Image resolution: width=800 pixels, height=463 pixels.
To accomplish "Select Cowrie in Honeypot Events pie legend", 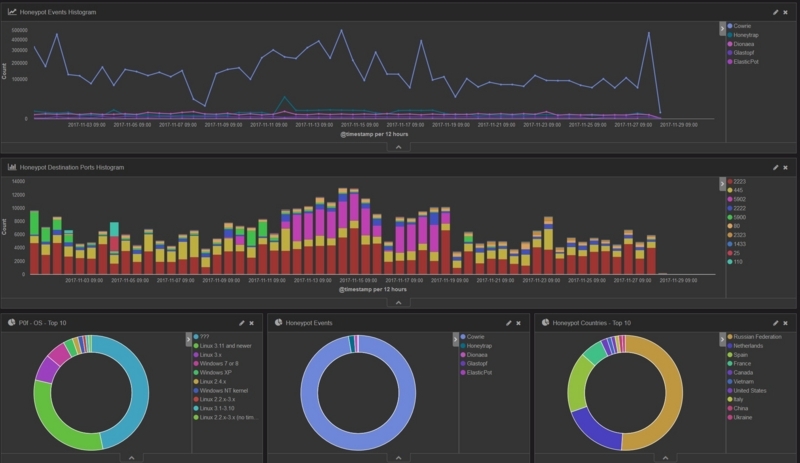I will [x=475, y=337].
